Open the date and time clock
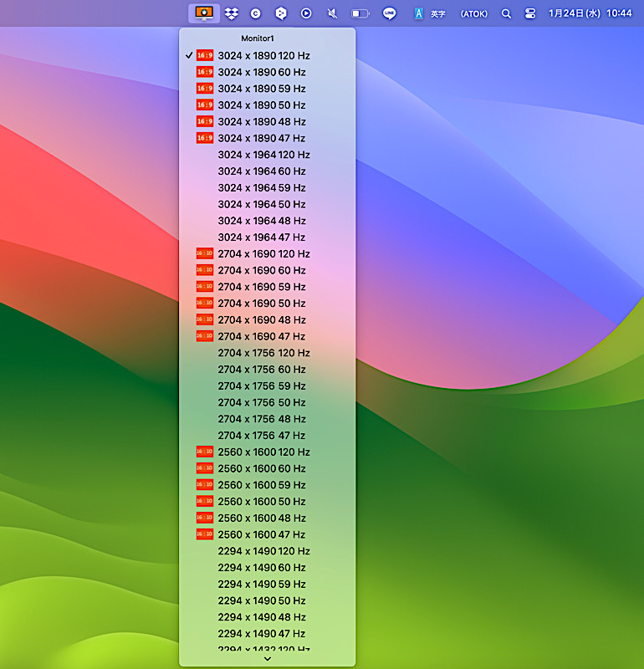The image size is (644, 669). (590, 13)
